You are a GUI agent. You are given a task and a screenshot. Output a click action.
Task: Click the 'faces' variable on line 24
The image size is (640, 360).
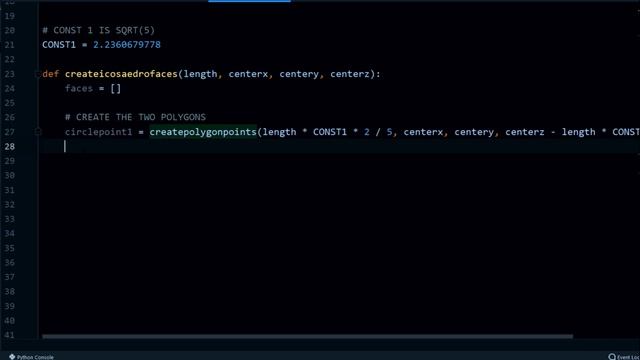pyautogui.click(x=79, y=89)
